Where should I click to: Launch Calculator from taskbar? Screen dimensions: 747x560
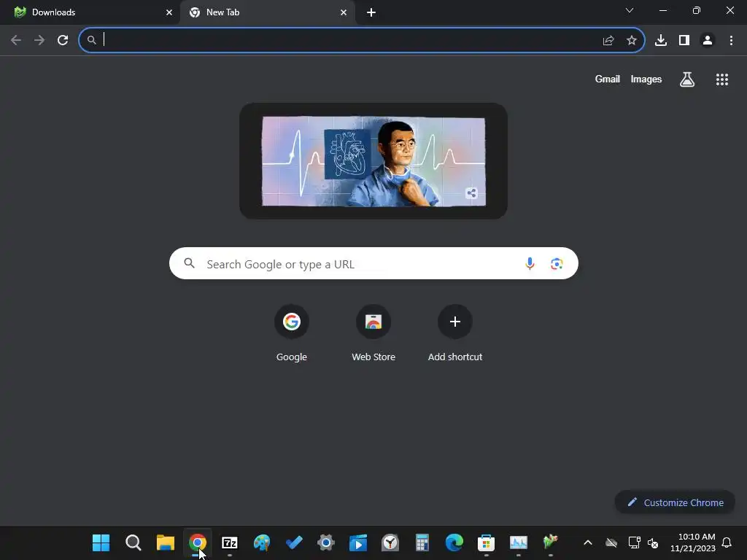(x=422, y=542)
